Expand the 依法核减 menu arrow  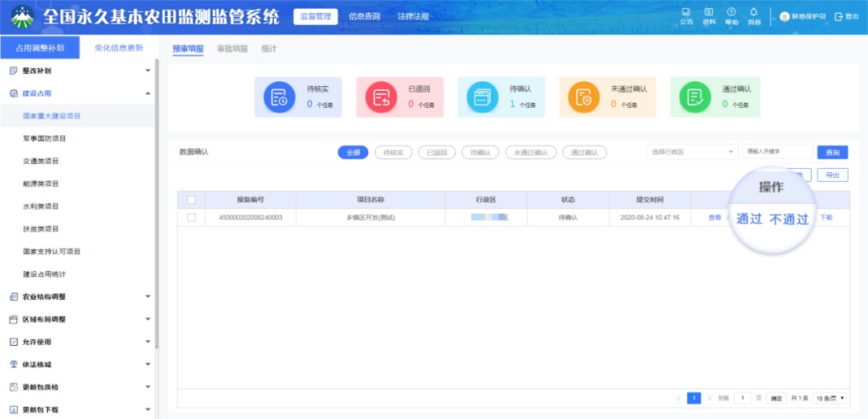(148, 364)
